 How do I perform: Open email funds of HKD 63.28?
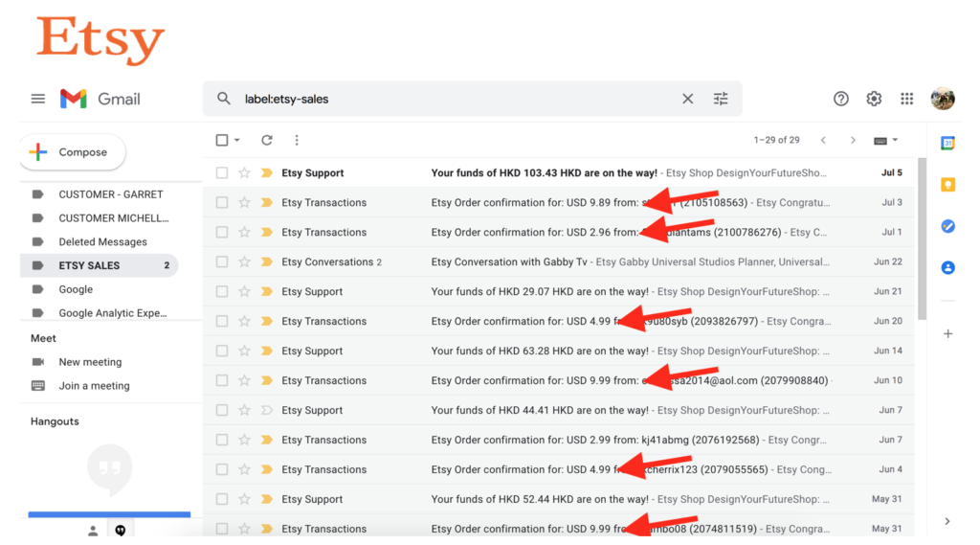tap(559, 351)
